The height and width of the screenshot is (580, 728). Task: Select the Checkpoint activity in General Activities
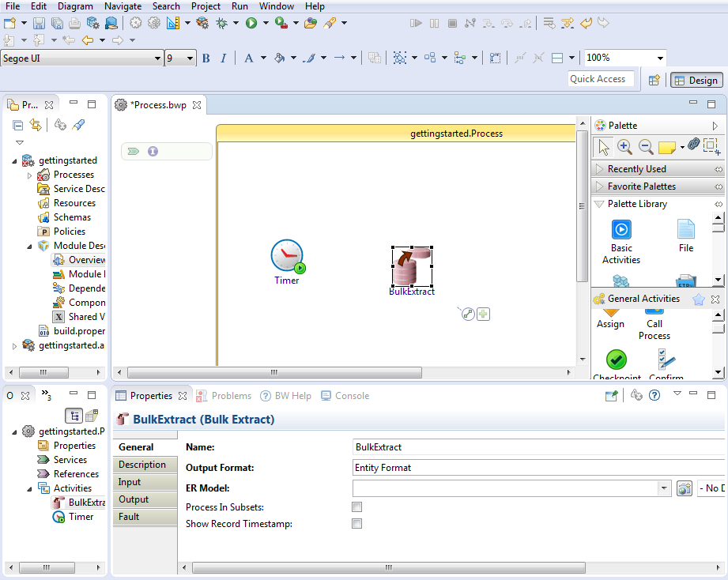coord(617,360)
